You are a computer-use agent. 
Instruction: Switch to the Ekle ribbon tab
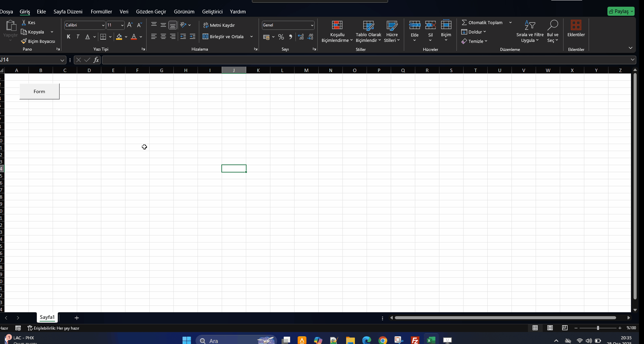41,11
